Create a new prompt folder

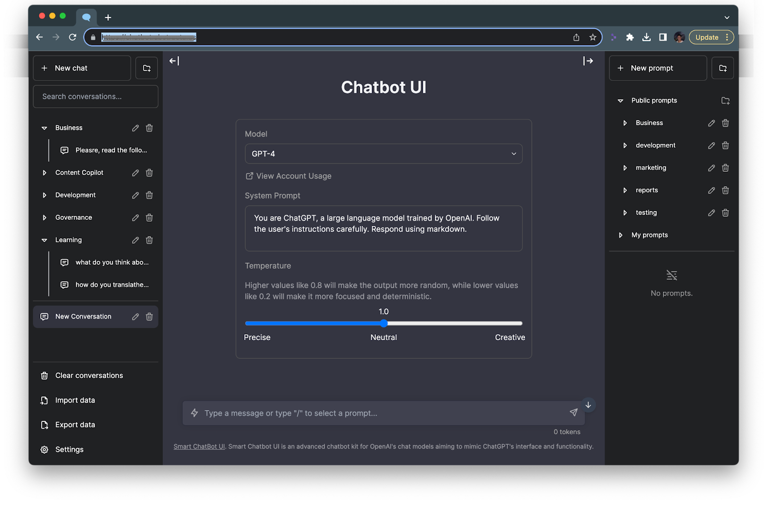coord(723,68)
